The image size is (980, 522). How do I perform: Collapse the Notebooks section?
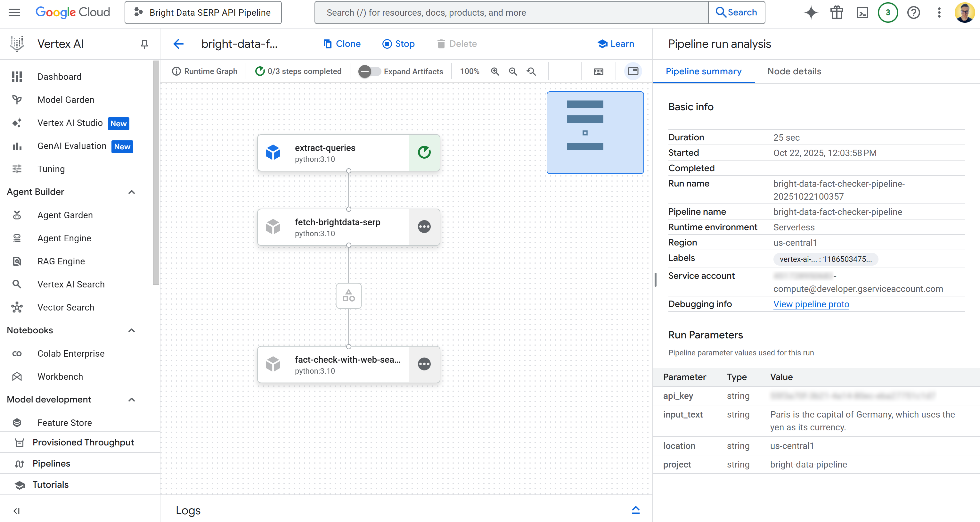point(132,330)
